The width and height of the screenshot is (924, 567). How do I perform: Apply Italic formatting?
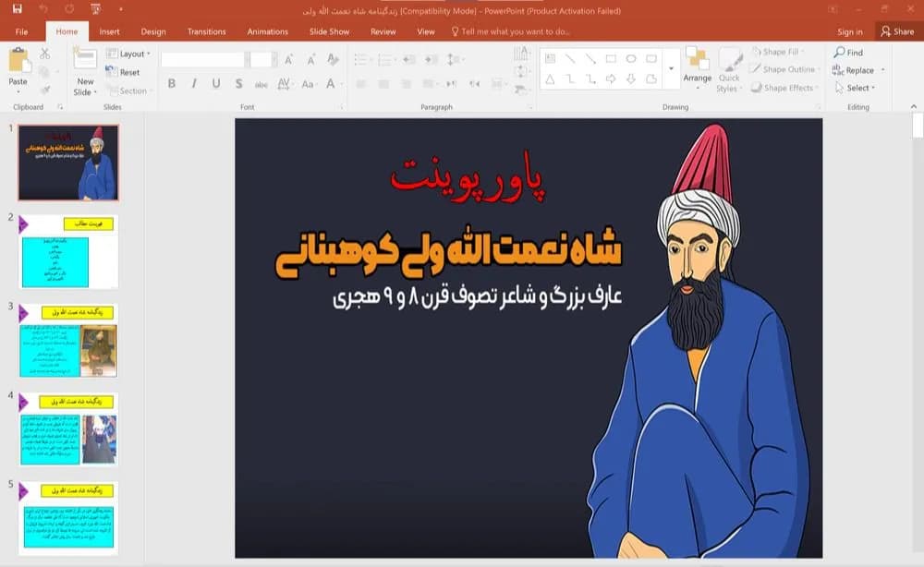pos(193,84)
